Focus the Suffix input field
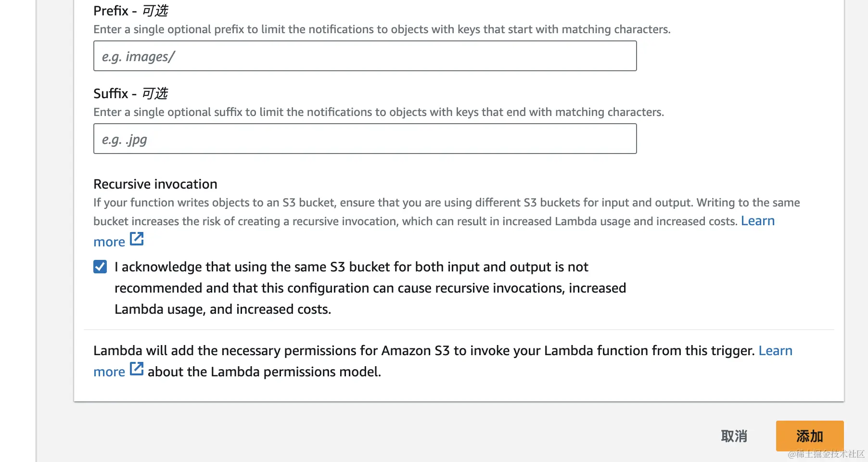The image size is (868, 462). [365, 139]
